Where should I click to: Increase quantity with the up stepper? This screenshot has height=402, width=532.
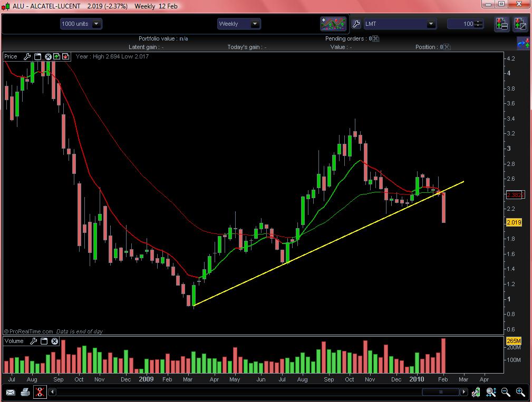pos(479,22)
